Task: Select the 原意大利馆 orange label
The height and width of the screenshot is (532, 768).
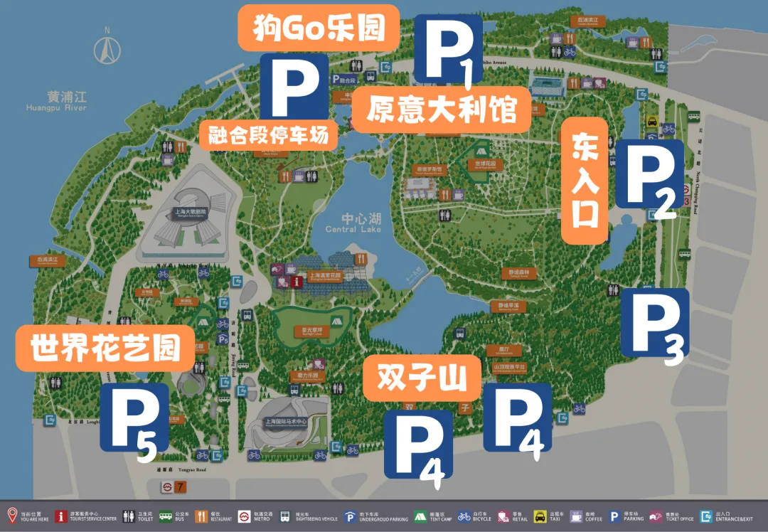Action: 441,110
